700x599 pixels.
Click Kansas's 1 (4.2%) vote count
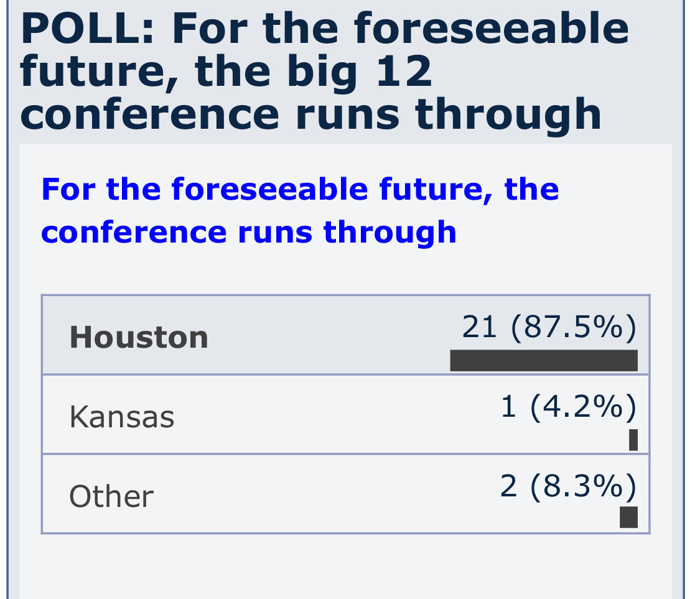pos(568,407)
